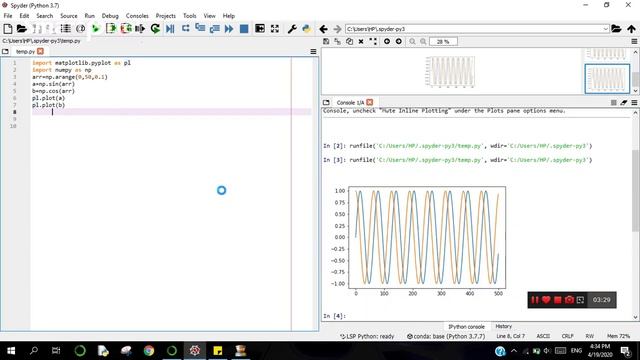Image resolution: width=640 pixels, height=360 pixels.
Task: Open the Projects menu
Action: pyautogui.click(x=165, y=16)
